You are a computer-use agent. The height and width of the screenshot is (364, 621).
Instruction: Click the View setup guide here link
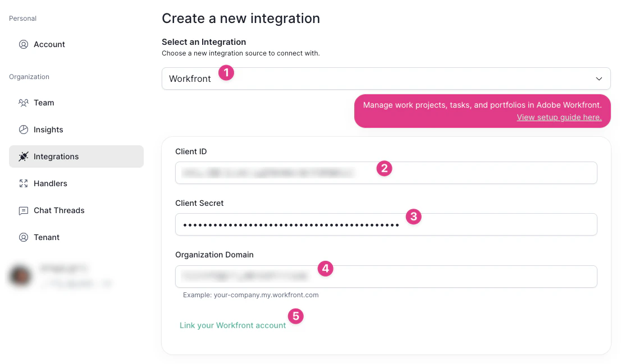tap(559, 117)
